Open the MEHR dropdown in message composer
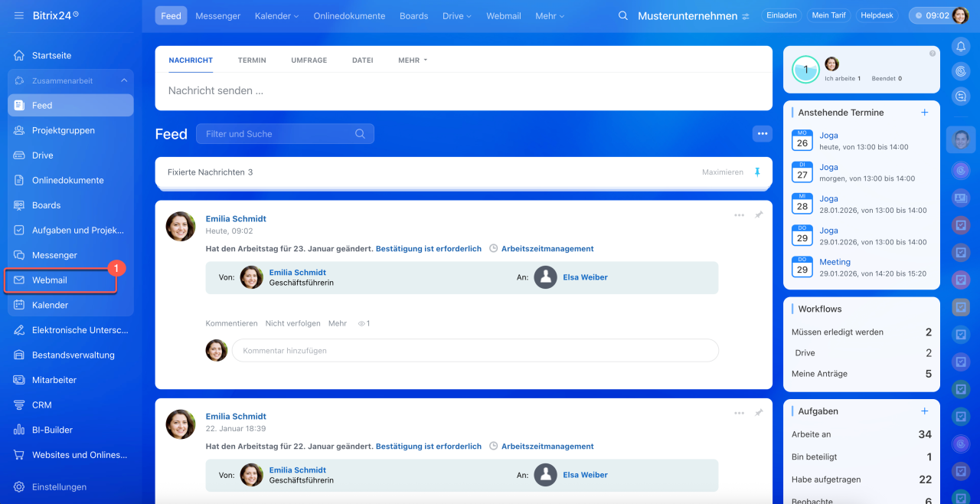 412,60
